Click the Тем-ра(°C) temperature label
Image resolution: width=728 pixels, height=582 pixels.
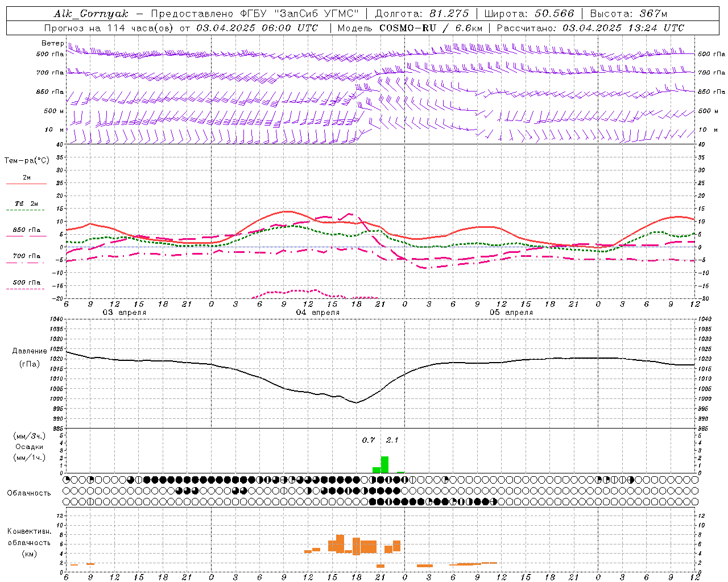tap(27, 161)
